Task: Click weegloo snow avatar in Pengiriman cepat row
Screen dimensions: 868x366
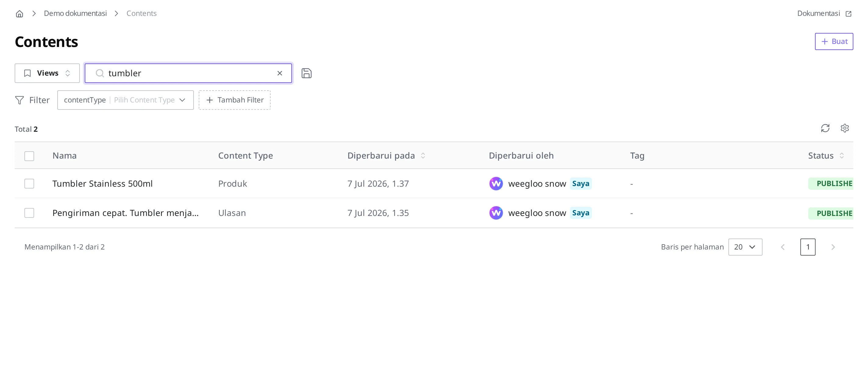Action: (496, 213)
